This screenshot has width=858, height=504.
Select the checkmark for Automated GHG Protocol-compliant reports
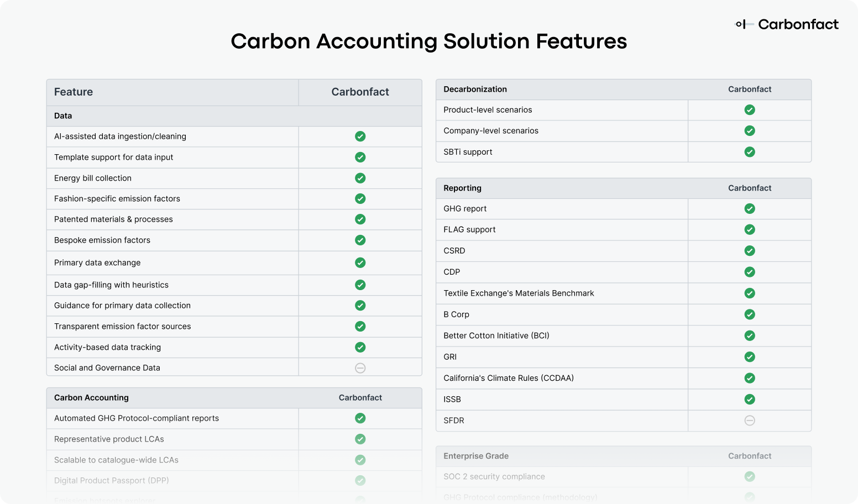click(360, 418)
